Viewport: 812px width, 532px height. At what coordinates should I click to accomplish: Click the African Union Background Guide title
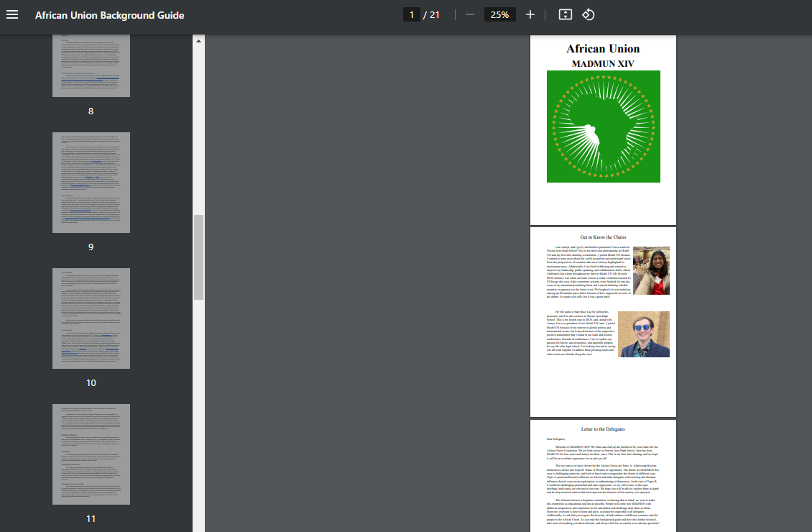click(x=109, y=15)
